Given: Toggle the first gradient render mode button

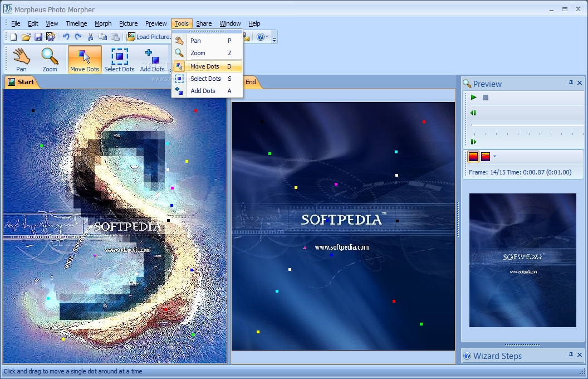Looking at the screenshot, I should (473, 157).
